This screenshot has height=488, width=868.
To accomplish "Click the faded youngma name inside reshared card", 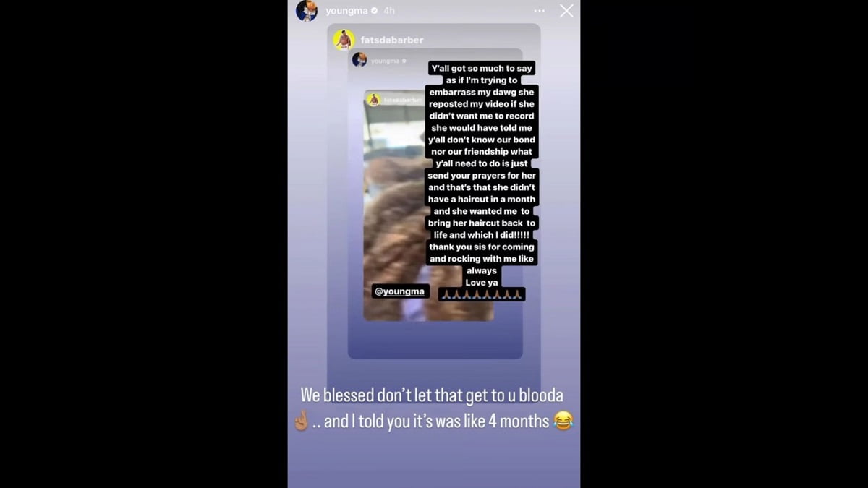I will [x=386, y=61].
